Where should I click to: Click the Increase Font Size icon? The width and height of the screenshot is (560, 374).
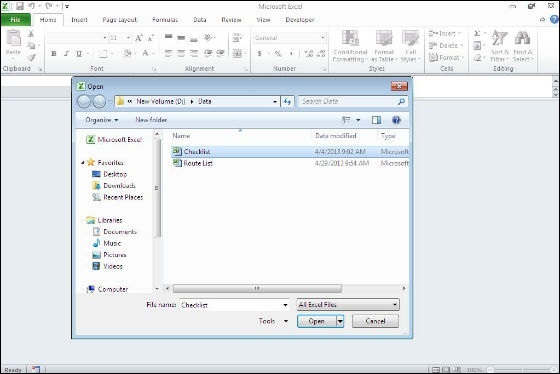(139, 38)
